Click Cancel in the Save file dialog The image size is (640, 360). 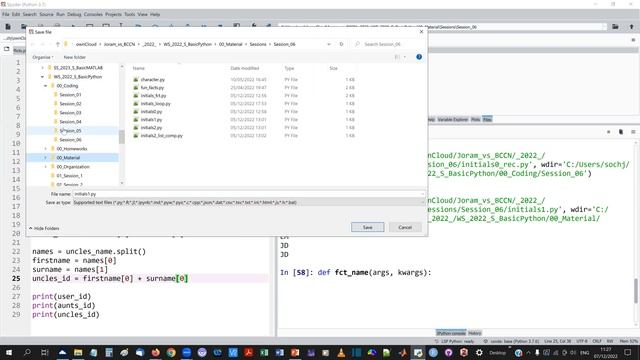(x=405, y=227)
